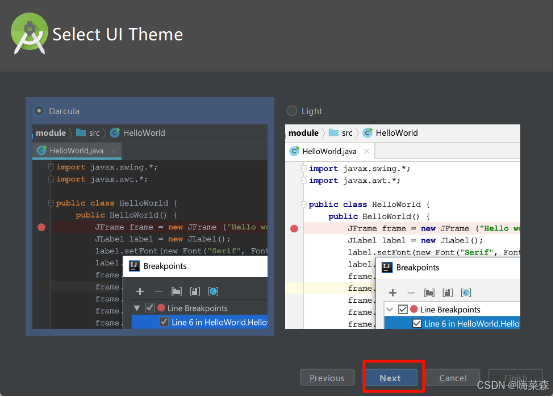Click the Android Studio logo icon
Image resolution: width=554 pixels, height=397 pixels.
click(x=29, y=34)
